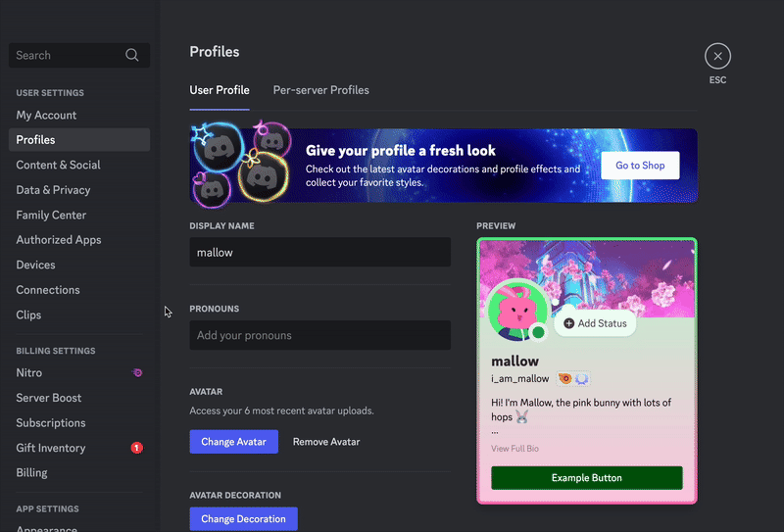784x532 pixels.
Task: Click the mallow avatar in preview
Action: [517, 312]
